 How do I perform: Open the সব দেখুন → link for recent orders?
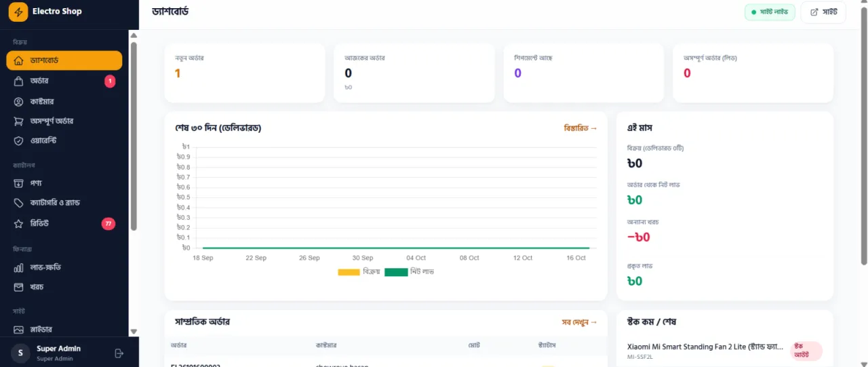(580, 322)
